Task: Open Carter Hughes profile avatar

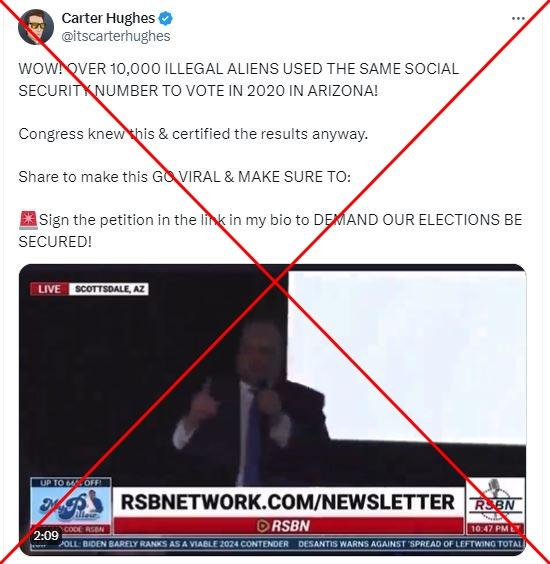Action: pyautogui.click(x=36, y=27)
